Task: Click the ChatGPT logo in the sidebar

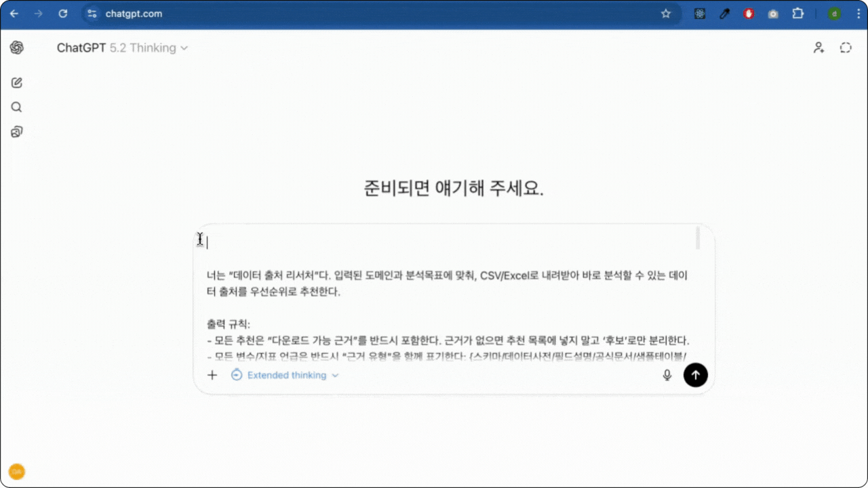Action: pyautogui.click(x=17, y=47)
